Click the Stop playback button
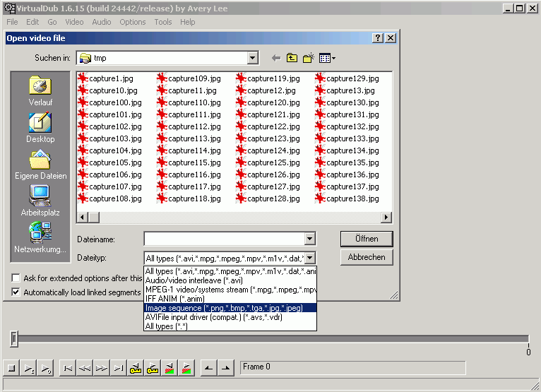 11,368
